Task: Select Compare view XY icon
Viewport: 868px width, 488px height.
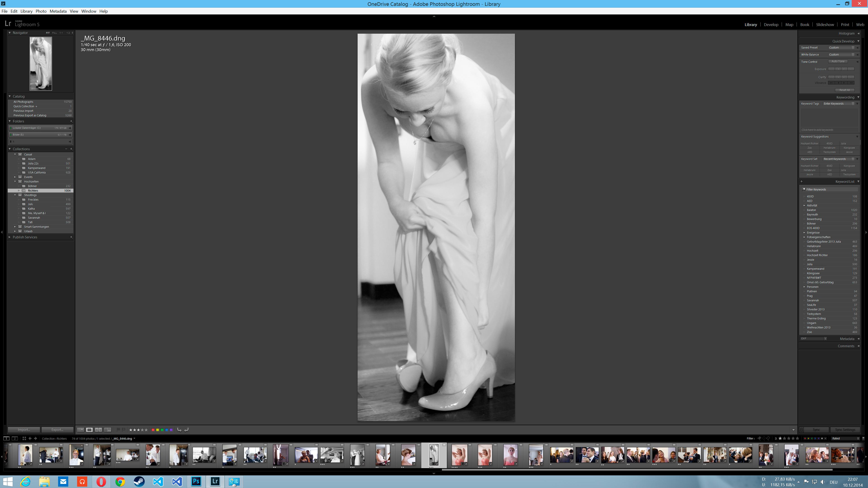Action: (x=98, y=430)
